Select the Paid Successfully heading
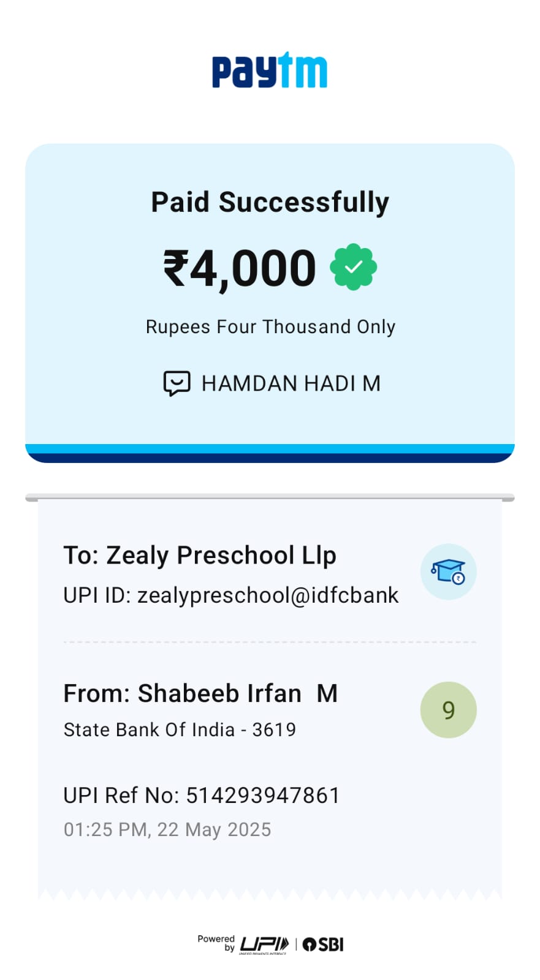Screen dimensions: 540x980 270,202
